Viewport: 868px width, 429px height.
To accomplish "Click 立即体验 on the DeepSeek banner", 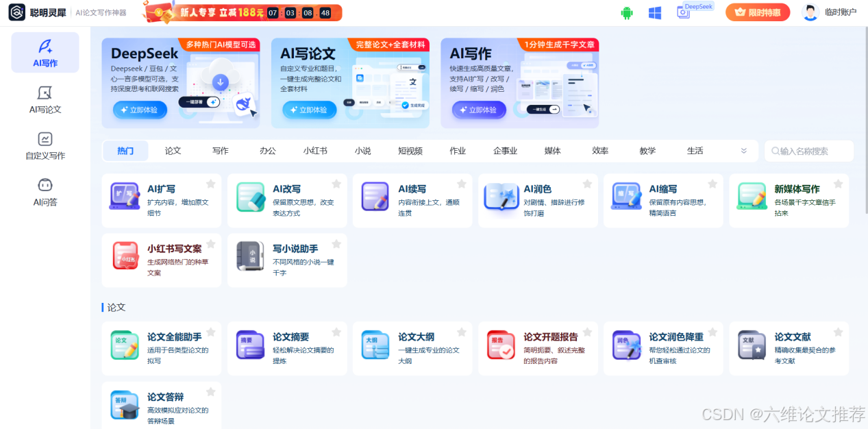I will [x=140, y=110].
